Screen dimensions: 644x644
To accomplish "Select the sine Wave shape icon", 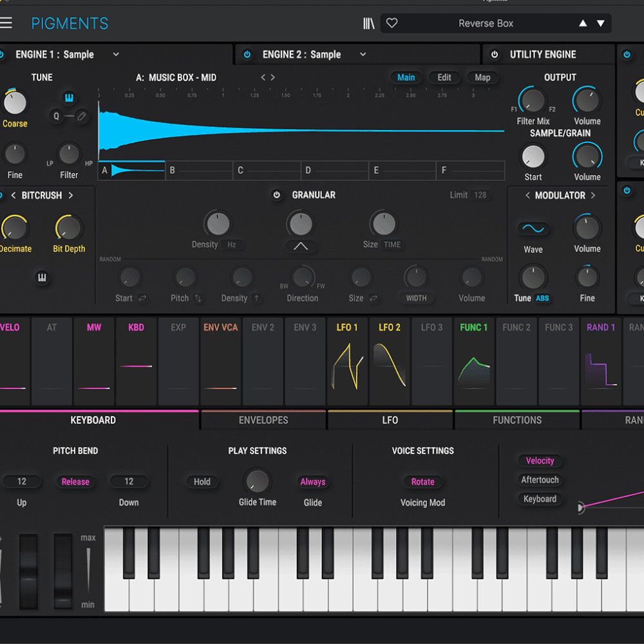I will click(533, 229).
